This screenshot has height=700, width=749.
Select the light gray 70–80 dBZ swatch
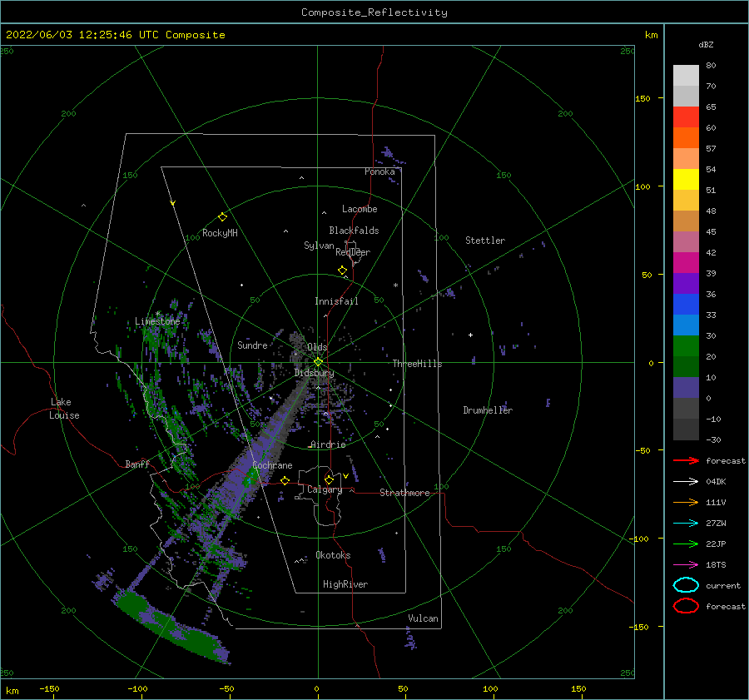coord(686,76)
